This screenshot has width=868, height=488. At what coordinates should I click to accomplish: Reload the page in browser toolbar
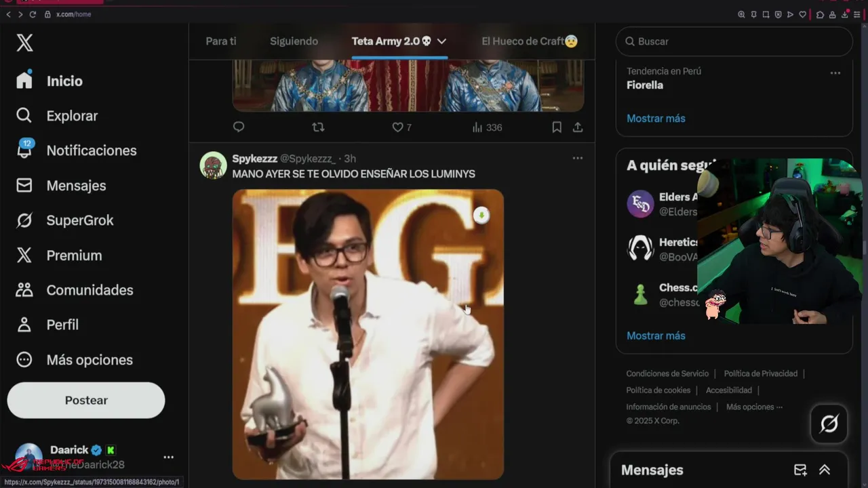coord(33,14)
